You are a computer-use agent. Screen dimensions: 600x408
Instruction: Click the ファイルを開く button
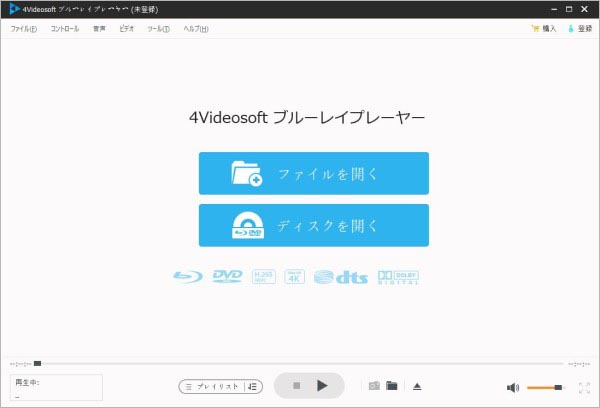tap(314, 173)
